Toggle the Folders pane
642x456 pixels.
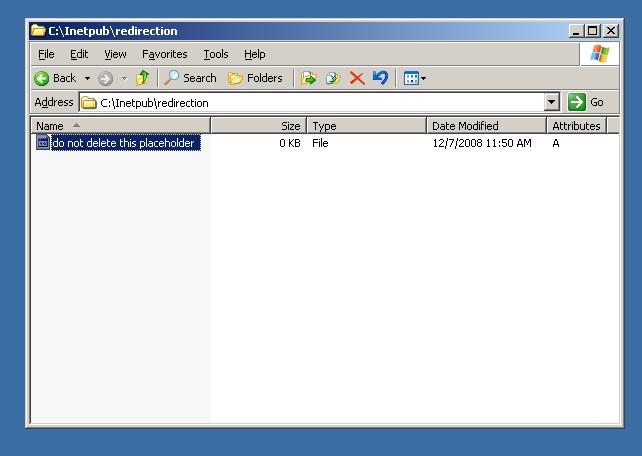tap(255, 78)
